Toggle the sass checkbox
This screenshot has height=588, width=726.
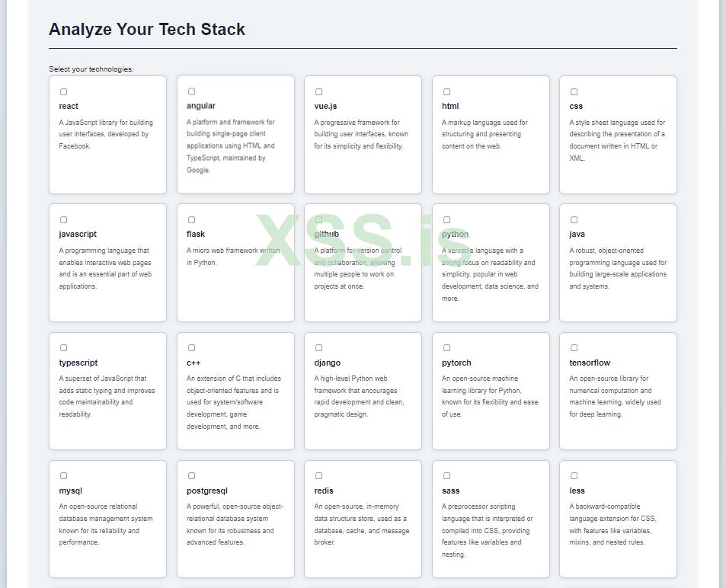[x=447, y=475]
